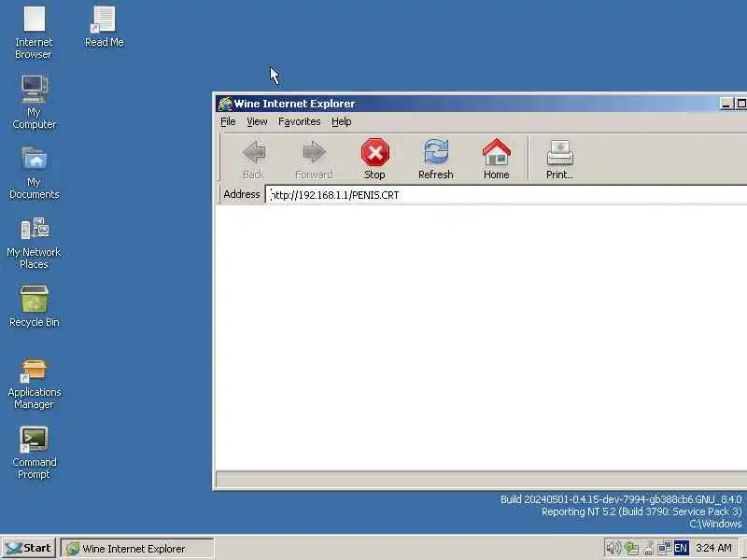Click the 3:24 AM clock

pyautogui.click(x=713, y=548)
